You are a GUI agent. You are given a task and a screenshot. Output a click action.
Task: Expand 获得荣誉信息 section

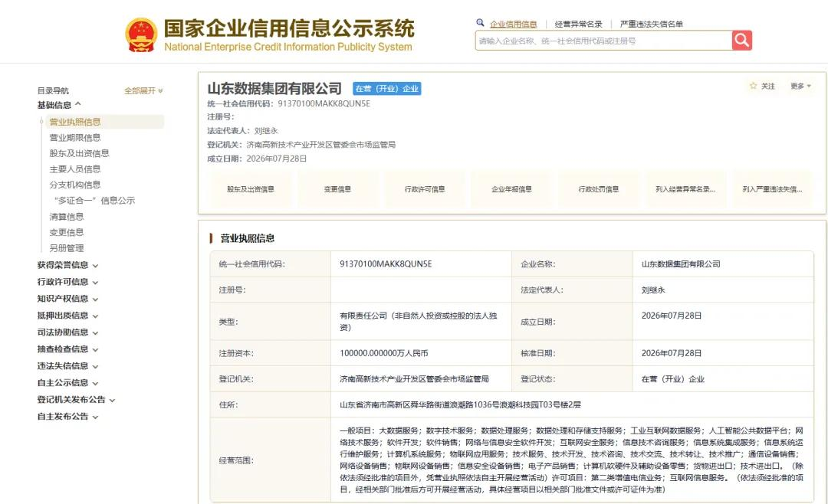(67, 265)
